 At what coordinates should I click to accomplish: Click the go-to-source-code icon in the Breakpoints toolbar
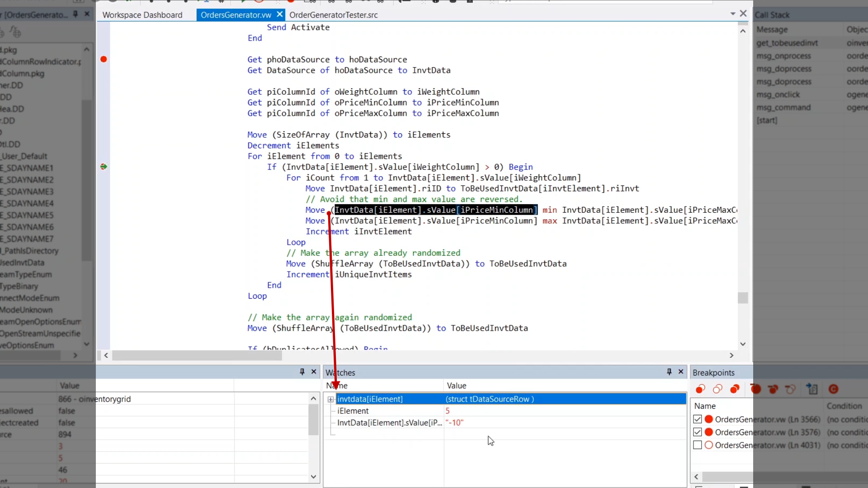[x=812, y=389]
